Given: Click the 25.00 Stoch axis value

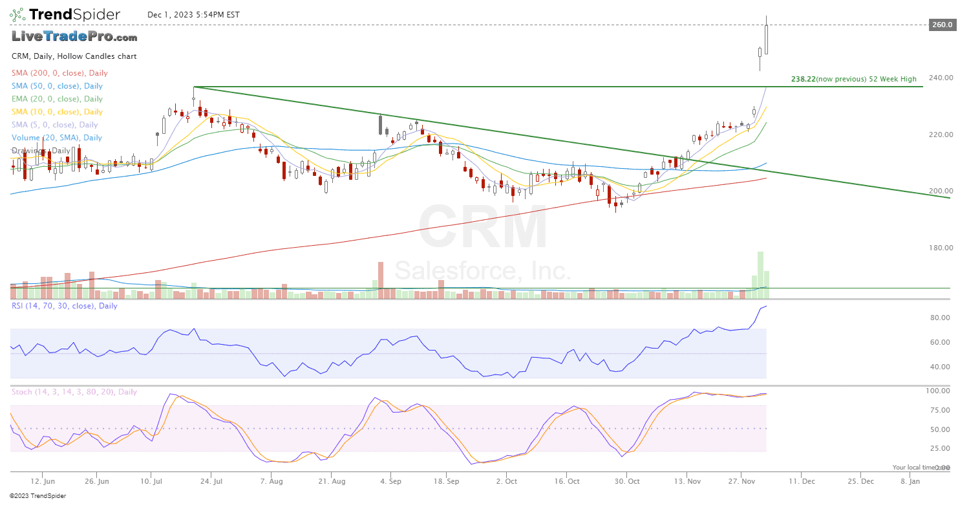Looking at the screenshot, I should click(940, 448).
